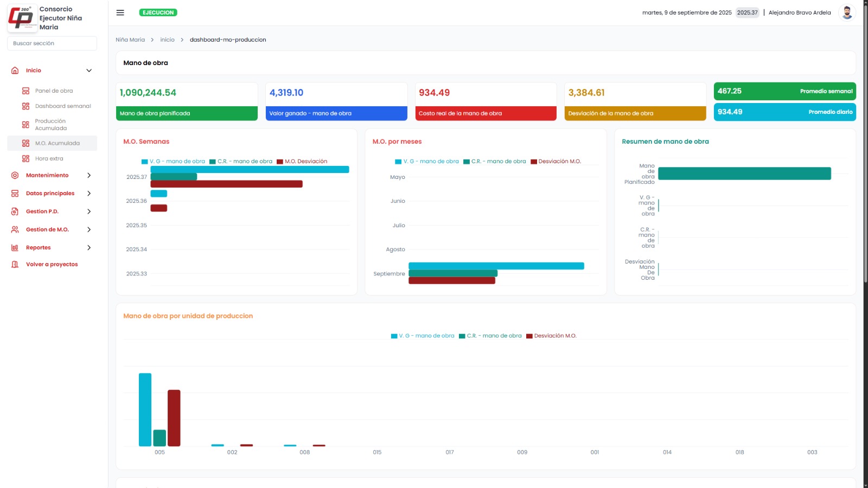868x488 pixels.
Task: Click the Consorcio company logo
Action: [22, 18]
